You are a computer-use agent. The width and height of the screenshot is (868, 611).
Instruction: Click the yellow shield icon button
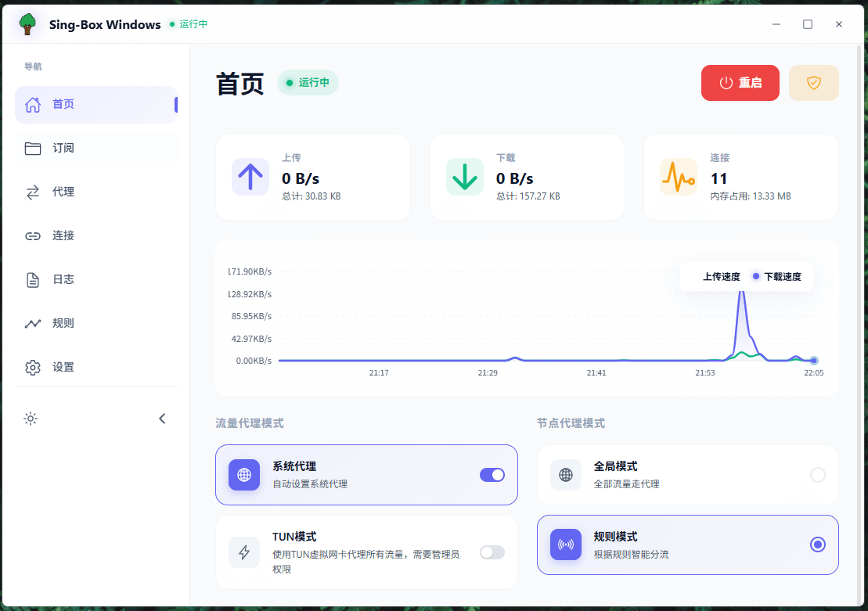pyautogui.click(x=813, y=82)
